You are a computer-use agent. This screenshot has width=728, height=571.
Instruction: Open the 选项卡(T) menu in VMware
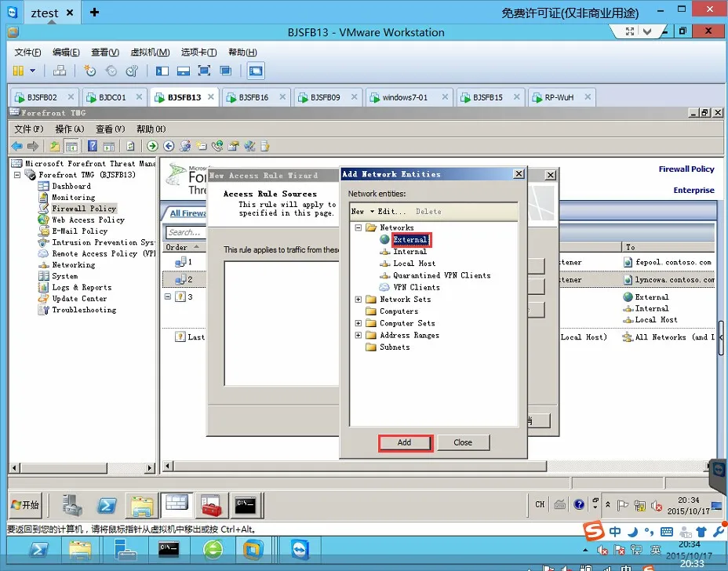(x=198, y=52)
